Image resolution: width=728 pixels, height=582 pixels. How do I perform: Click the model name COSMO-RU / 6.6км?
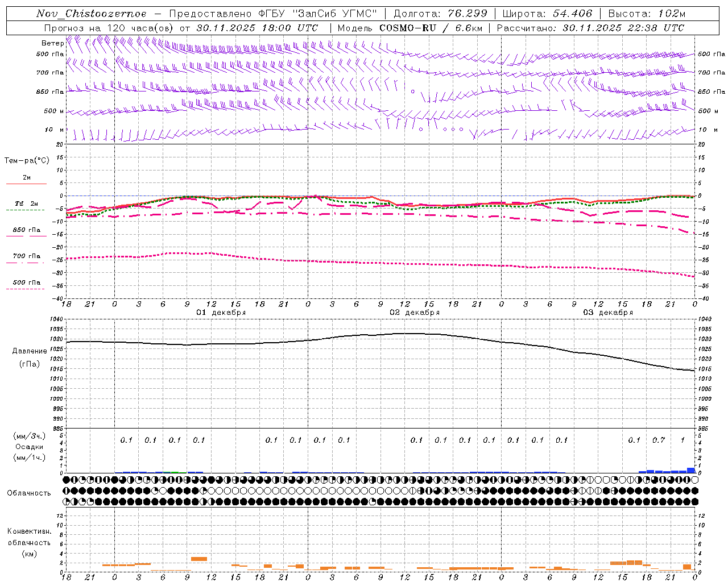click(431, 28)
